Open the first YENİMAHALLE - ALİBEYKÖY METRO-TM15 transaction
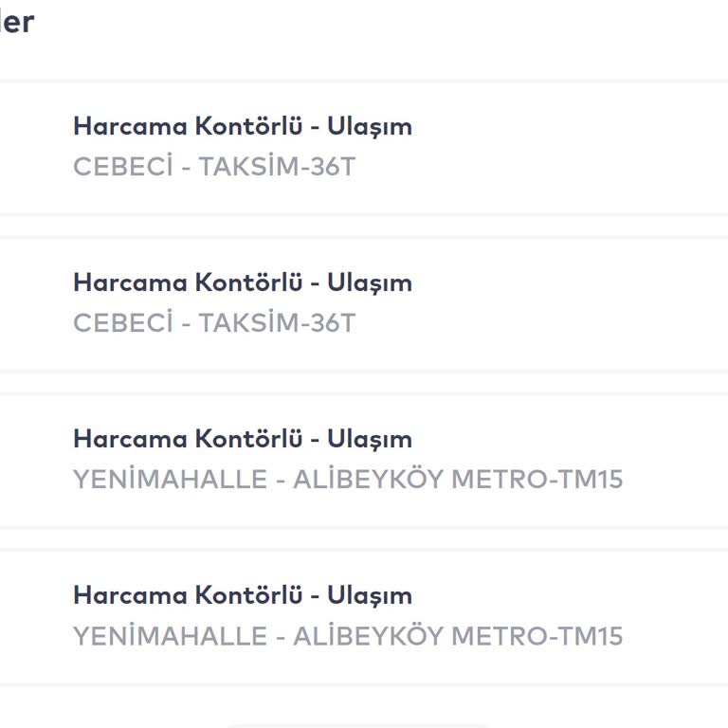 (379, 461)
